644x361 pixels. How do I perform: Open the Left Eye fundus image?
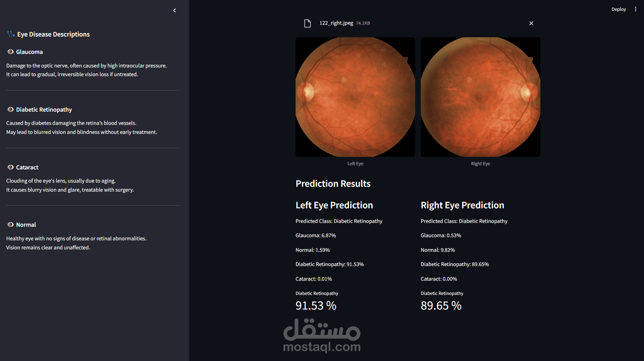point(355,97)
